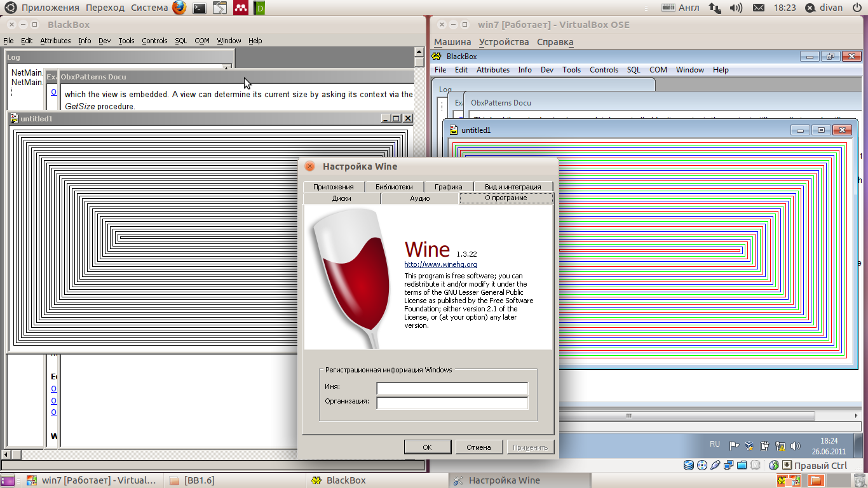Launch Firefox from the top panel
Viewport: 868px width, 488px height.
point(179,8)
